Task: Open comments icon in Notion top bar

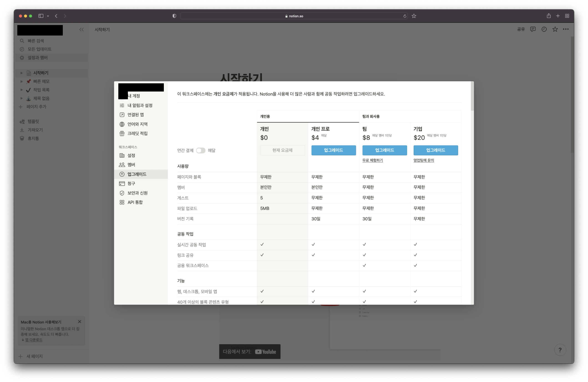Action: [x=533, y=29]
